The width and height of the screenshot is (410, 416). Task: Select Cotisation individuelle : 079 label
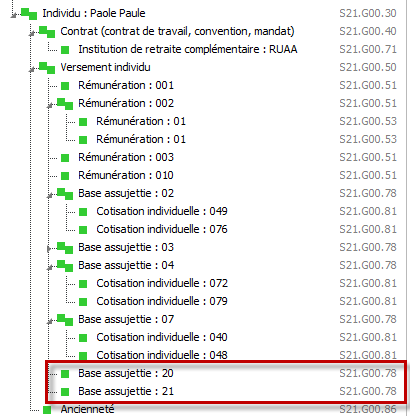[x=162, y=301]
